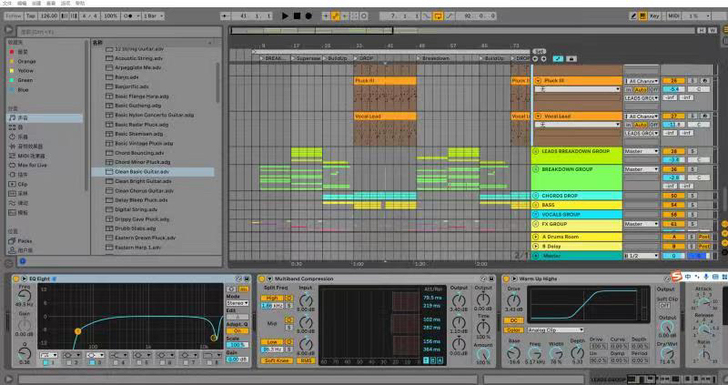Screen dimensions: 728x385
Task: Click the Sogou input method icon
Action: coord(677,277)
